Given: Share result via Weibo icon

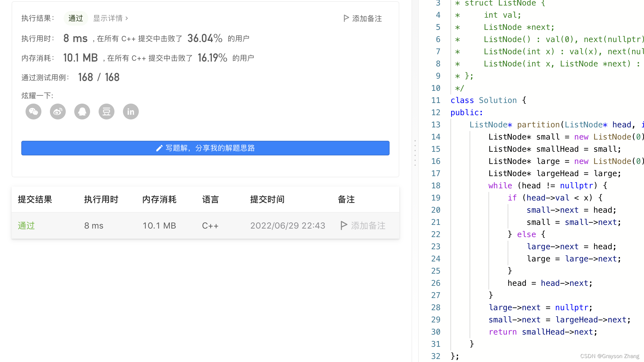Looking at the screenshot, I should [x=58, y=112].
